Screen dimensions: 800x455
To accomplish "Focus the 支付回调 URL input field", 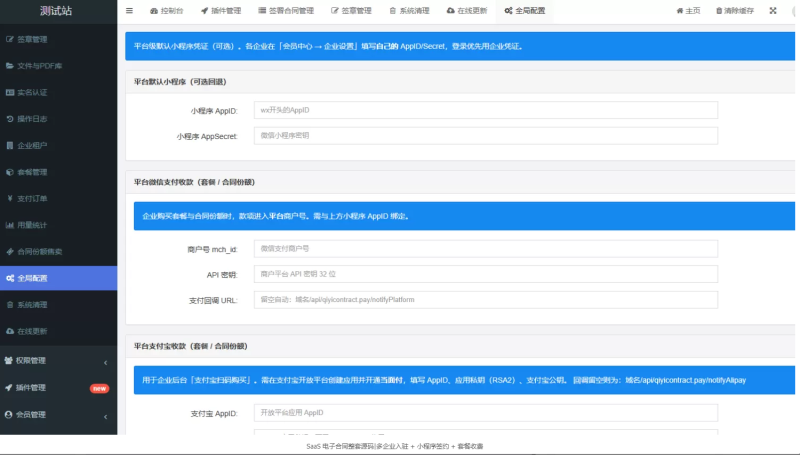I will point(486,300).
